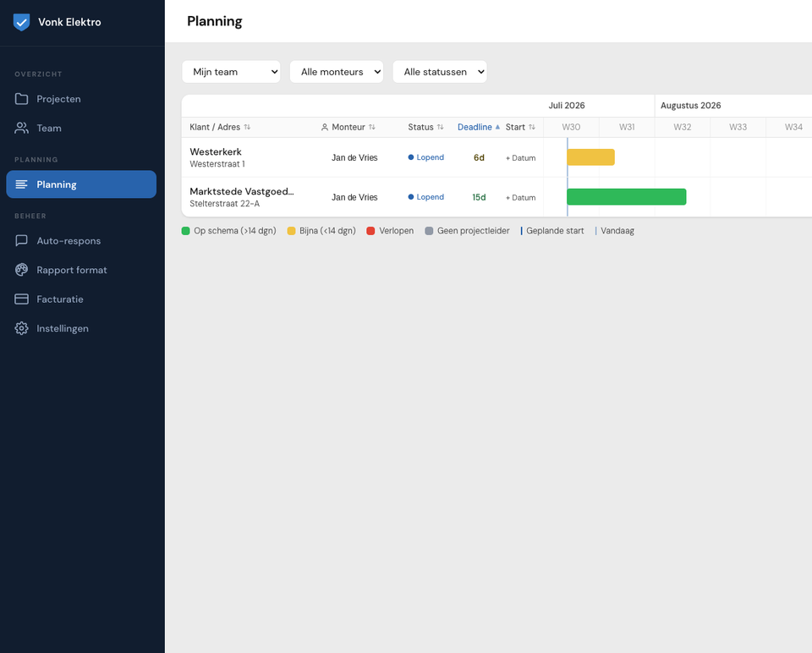Go to the Team page

tap(81, 128)
